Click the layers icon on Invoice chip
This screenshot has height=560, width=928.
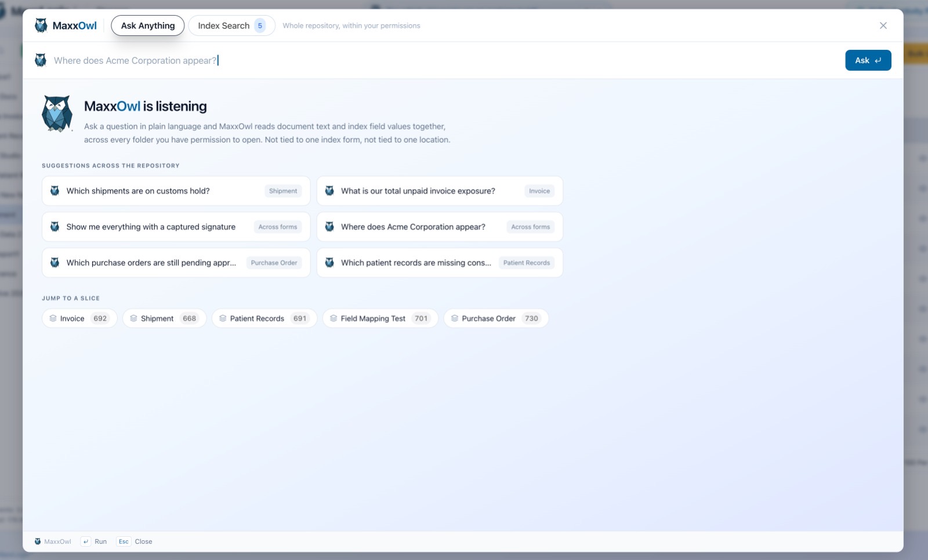[53, 318]
